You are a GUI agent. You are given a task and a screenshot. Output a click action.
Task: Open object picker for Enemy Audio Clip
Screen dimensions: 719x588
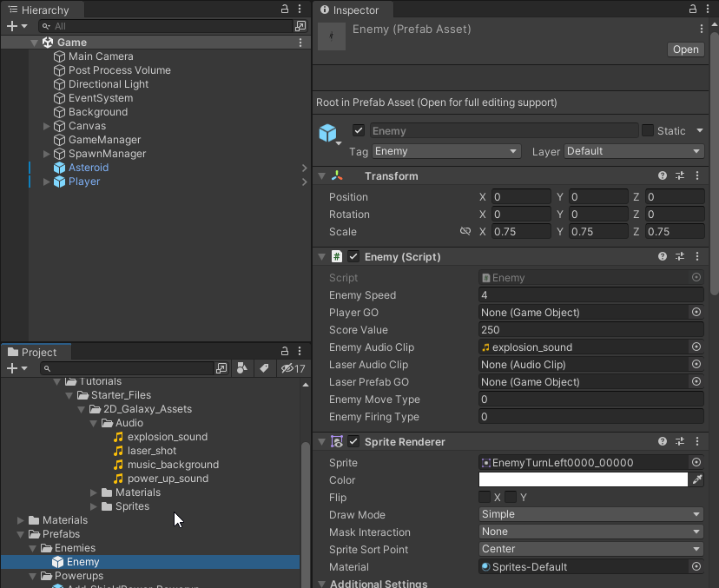click(696, 347)
